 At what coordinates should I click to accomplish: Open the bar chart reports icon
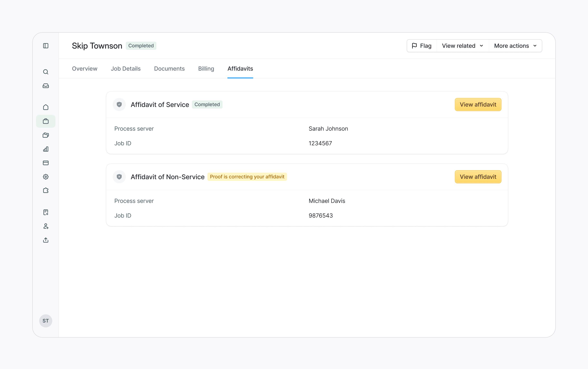coord(46,149)
